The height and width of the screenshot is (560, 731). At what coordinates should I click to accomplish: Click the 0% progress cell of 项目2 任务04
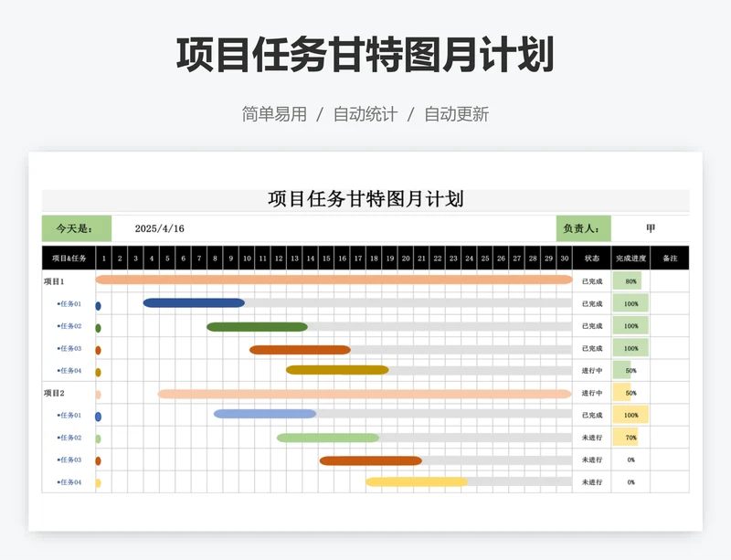[x=630, y=482]
